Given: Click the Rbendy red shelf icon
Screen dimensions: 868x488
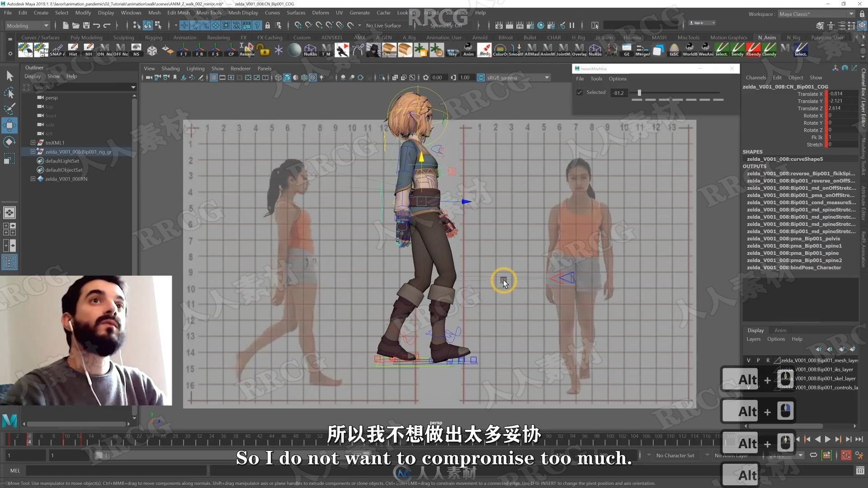Looking at the screenshot, I should [x=753, y=50].
